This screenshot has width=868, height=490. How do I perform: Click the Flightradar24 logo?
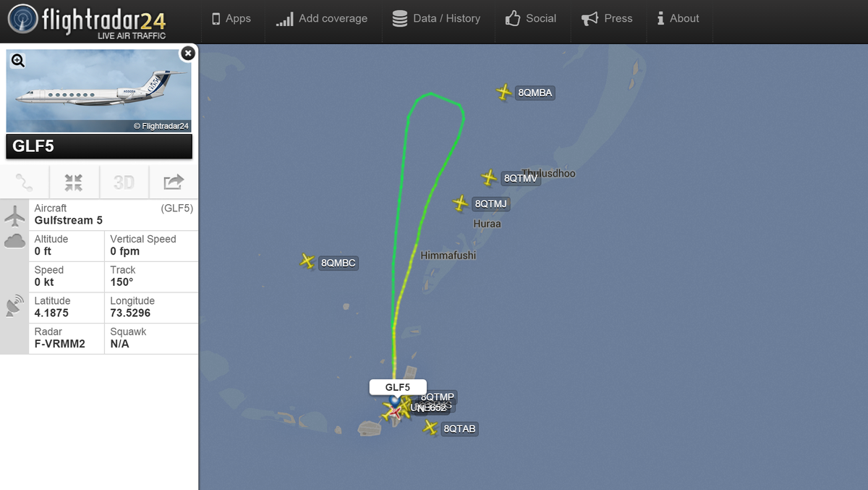[87, 21]
